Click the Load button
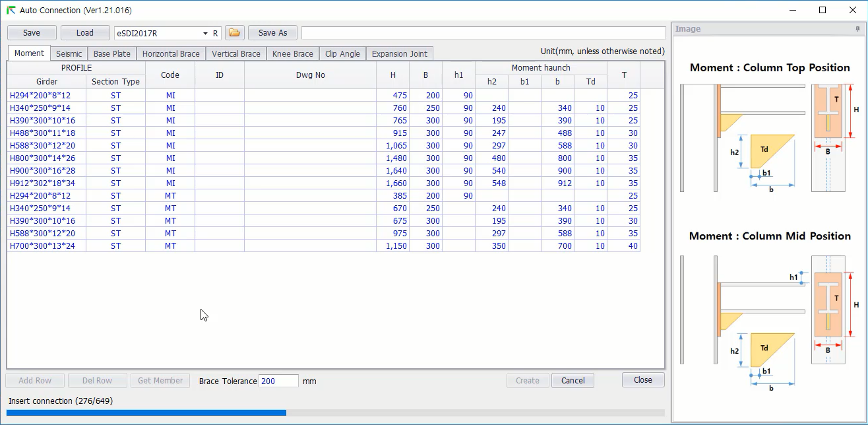 (x=85, y=33)
